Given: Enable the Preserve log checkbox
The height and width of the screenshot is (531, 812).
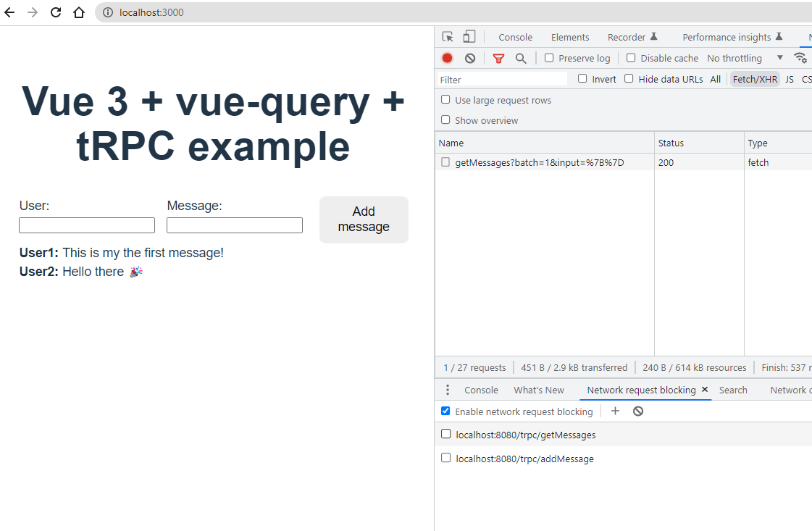Looking at the screenshot, I should point(549,58).
